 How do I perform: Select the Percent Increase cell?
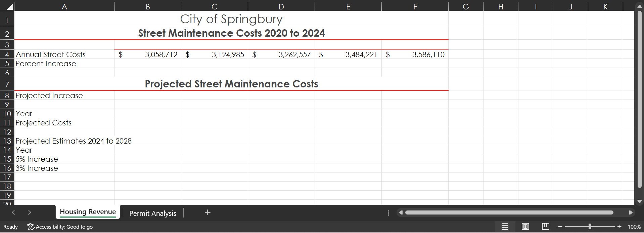point(64,64)
